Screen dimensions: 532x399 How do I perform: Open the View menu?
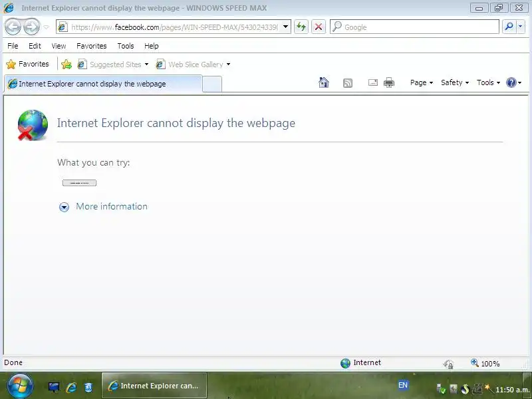coord(59,46)
